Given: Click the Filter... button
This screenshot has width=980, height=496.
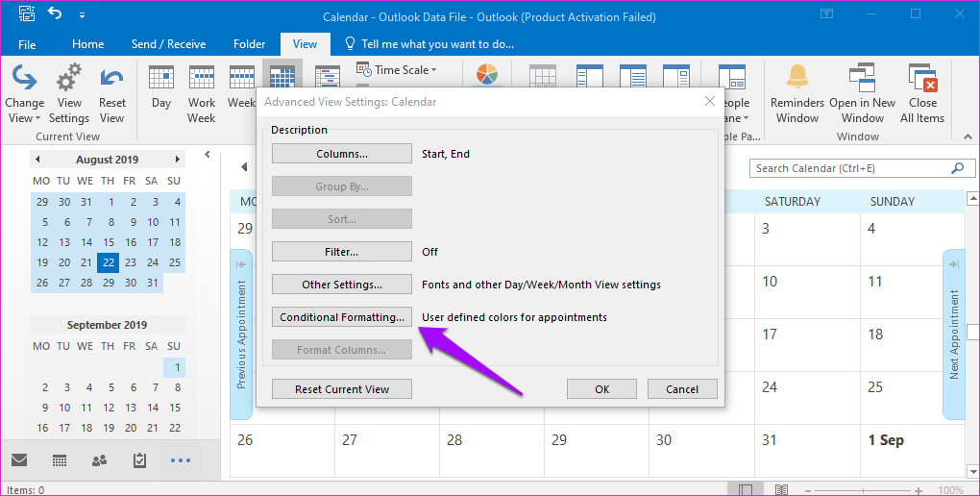Looking at the screenshot, I should click(x=342, y=252).
